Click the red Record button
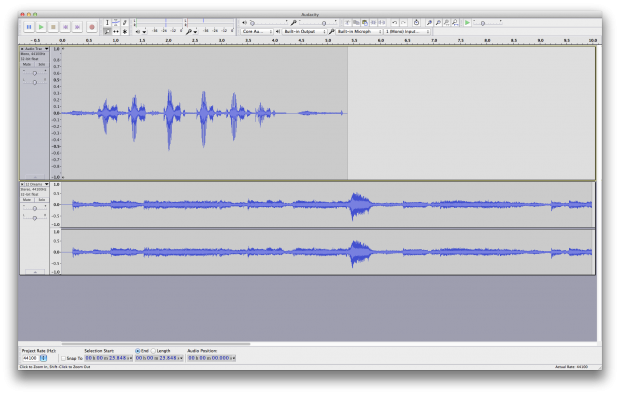 click(92, 27)
